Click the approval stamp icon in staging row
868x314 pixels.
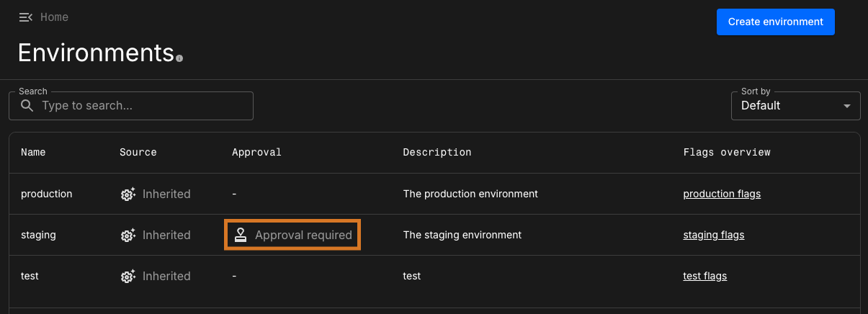pos(241,235)
